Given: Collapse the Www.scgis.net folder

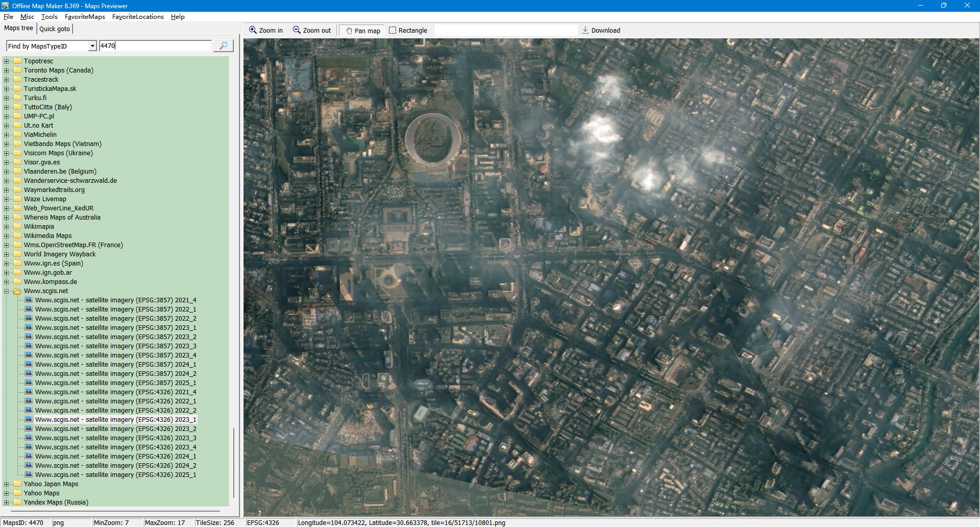Looking at the screenshot, I should pyautogui.click(x=7, y=291).
